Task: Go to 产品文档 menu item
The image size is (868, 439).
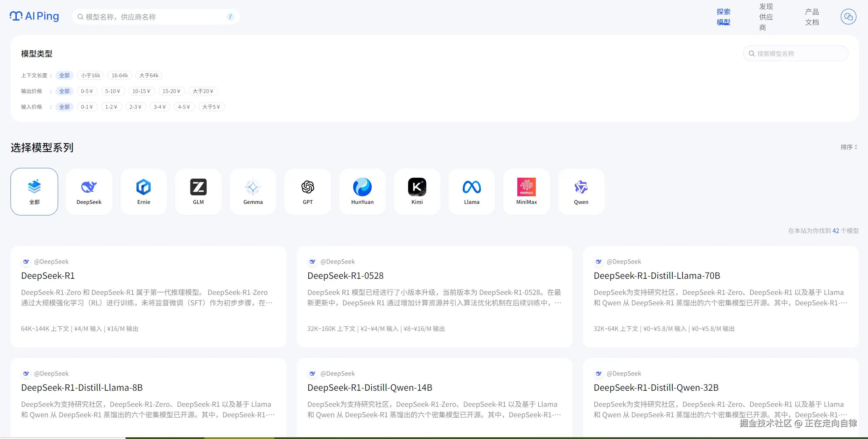Action: pos(812,17)
